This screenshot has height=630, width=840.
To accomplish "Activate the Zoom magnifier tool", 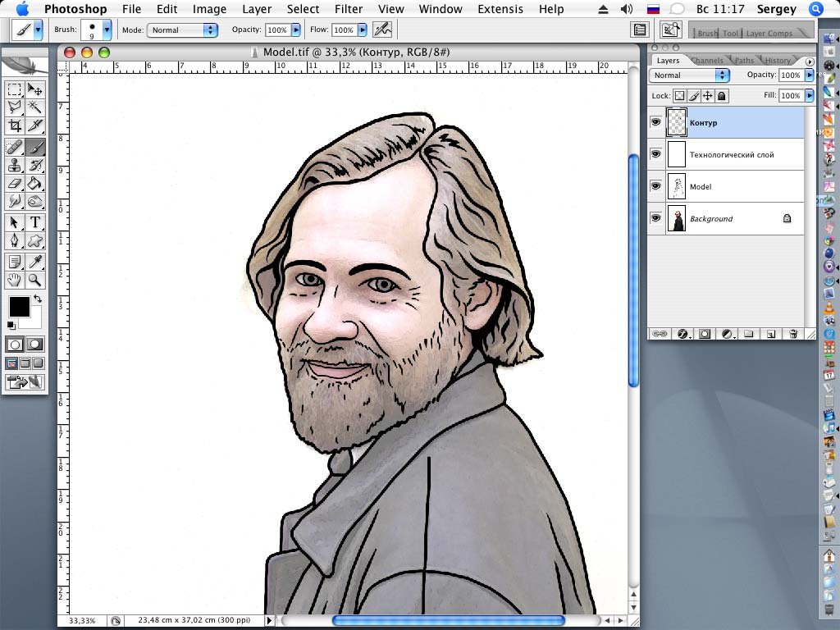I will pyautogui.click(x=35, y=280).
